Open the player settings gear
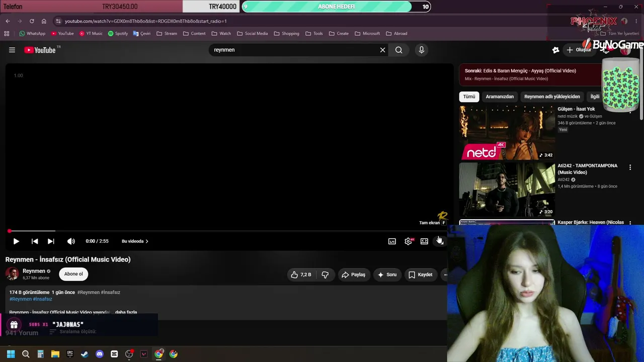The image size is (644, 362). point(408,241)
